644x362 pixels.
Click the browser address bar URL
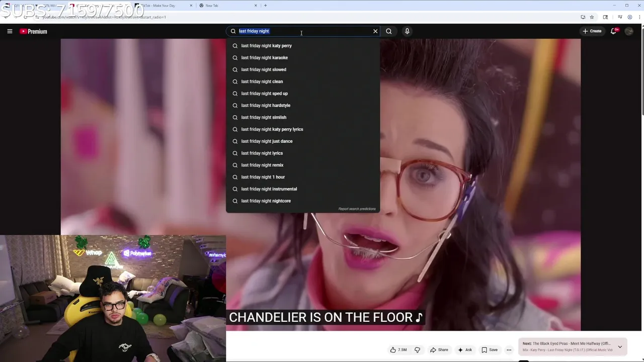(x=104, y=17)
